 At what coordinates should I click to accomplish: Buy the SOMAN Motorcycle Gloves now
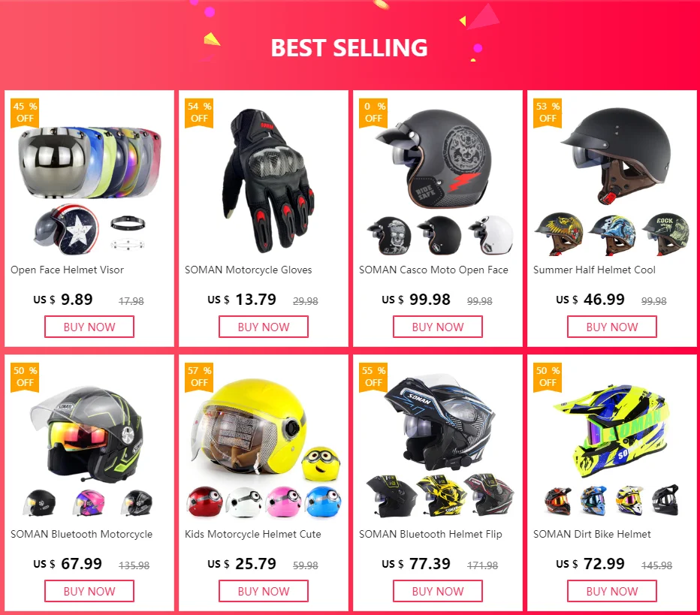pyautogui.click(x=264, y=327)
